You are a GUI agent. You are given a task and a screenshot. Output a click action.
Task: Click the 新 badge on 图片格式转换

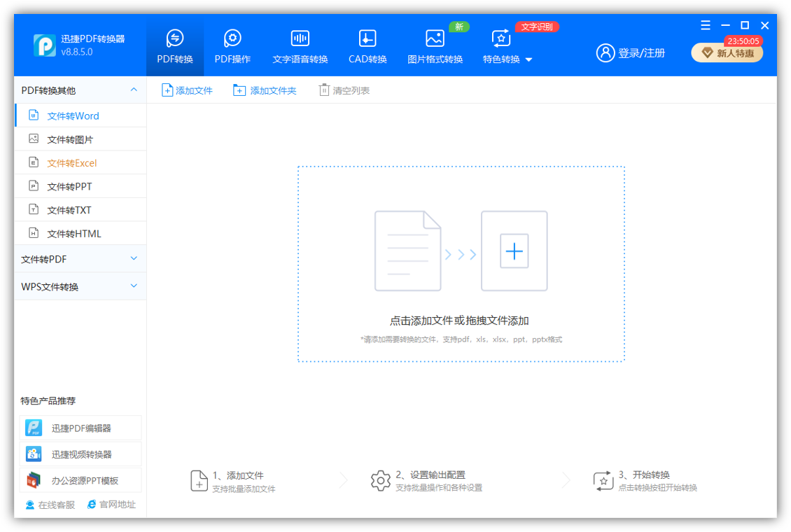(459, 27)
